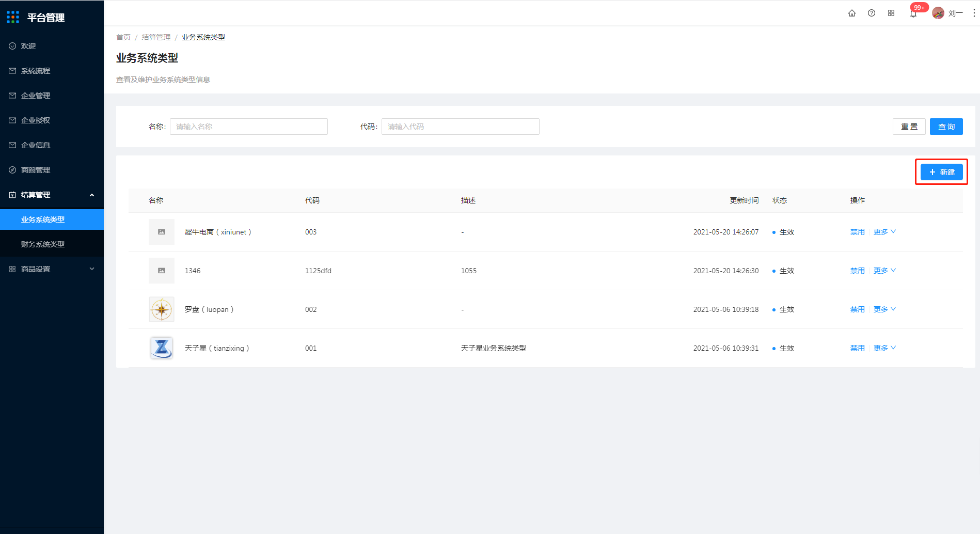Screen dimensions: 980x534
Task: Open the 系统流程 menu item
Action: (x=52, y=71)
